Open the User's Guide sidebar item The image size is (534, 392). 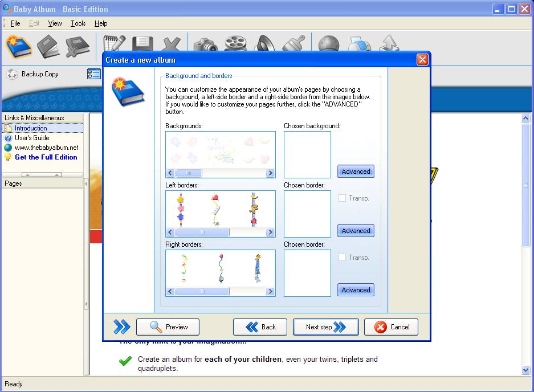[32, 138]
